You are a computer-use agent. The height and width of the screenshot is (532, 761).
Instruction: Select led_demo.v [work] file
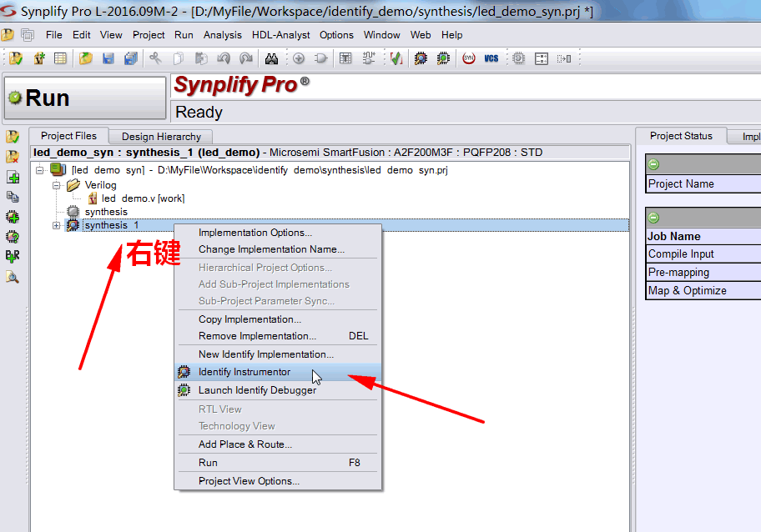(x=143, y=198)
